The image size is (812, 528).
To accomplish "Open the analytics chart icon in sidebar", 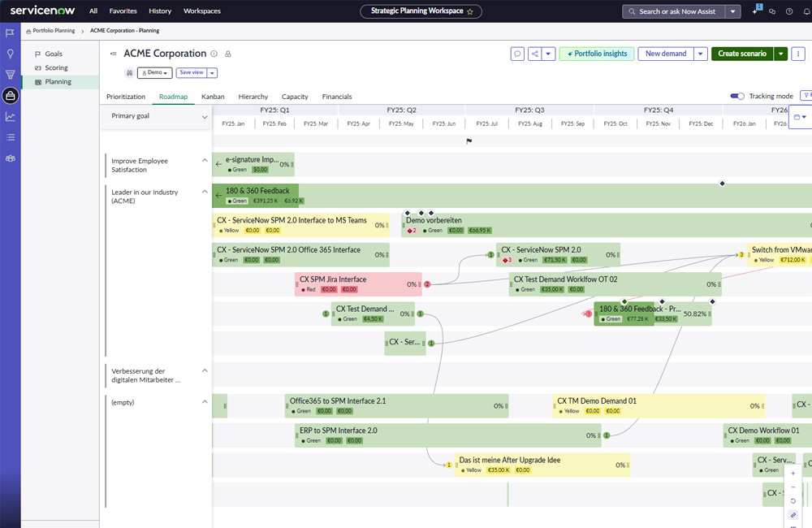I will 10,117.
